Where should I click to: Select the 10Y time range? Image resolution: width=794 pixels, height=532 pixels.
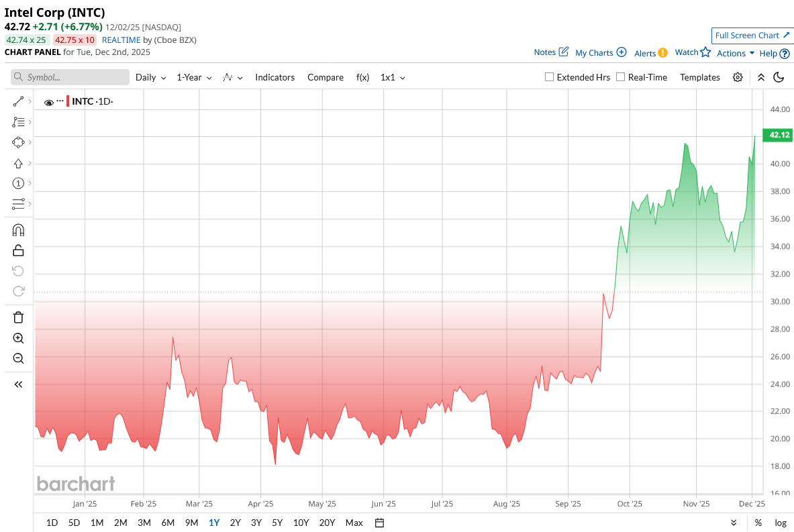tap(301, 523)
